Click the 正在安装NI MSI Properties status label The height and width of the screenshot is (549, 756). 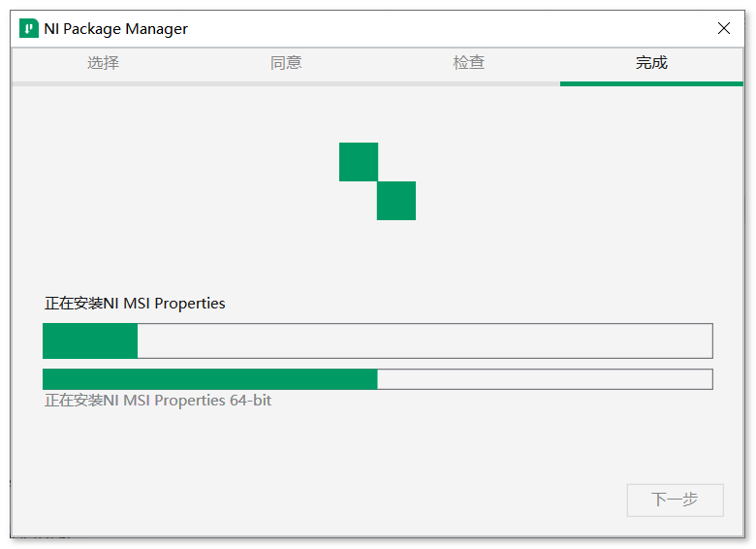point(135,304)
